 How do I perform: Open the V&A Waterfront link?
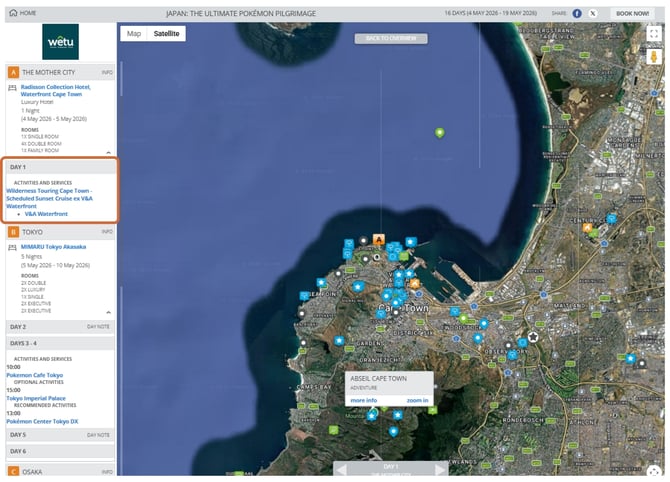(46, 214)
